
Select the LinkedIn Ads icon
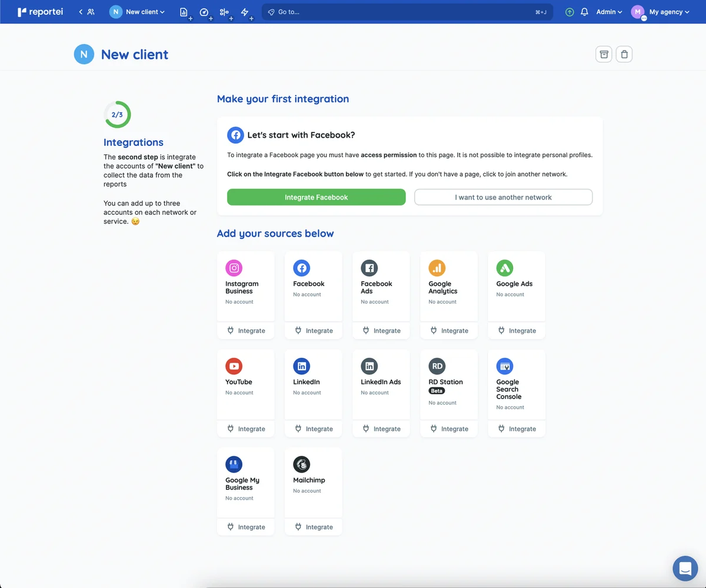tap(369, 367)
